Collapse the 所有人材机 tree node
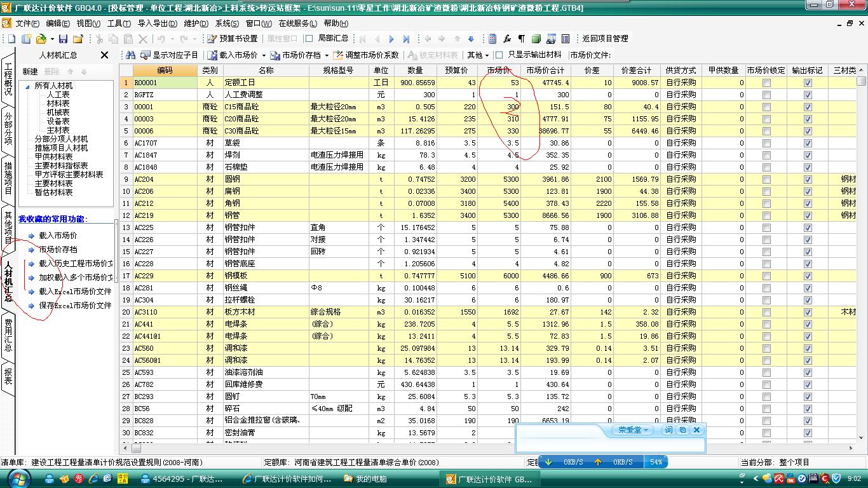The image size is (868, 488). point(27,86)
